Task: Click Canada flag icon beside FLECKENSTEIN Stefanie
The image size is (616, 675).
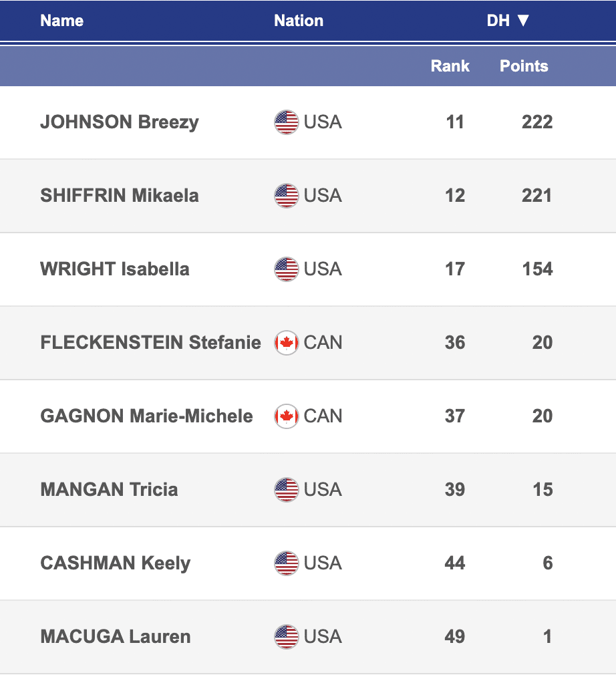Action: click(x=286, y=343)
